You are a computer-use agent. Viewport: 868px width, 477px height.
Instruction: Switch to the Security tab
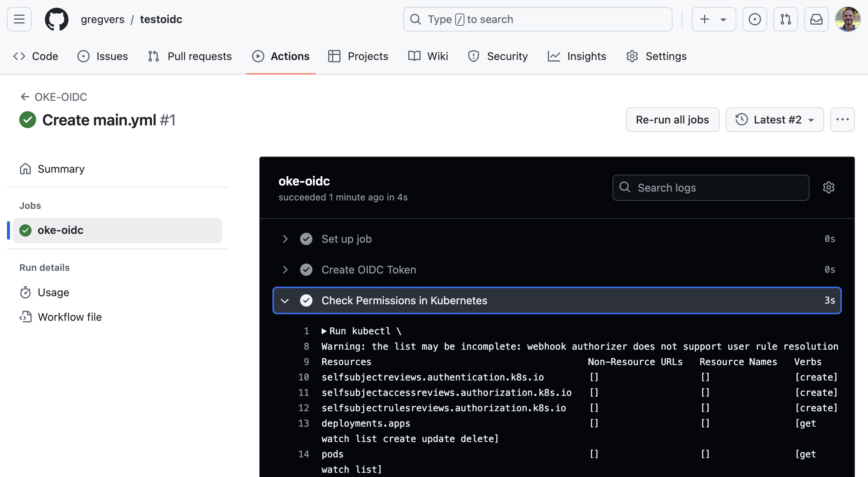tap(507, 56)
